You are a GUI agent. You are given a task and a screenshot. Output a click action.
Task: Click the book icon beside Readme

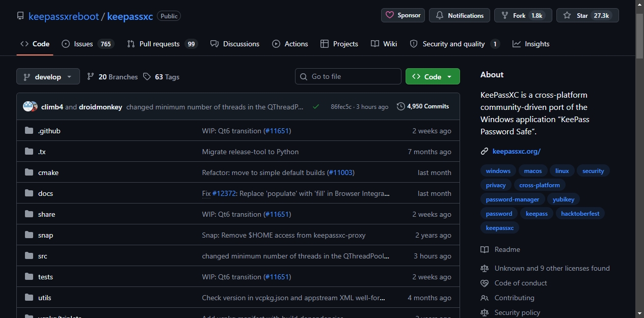pyautogui.click(x=485, y=249)
